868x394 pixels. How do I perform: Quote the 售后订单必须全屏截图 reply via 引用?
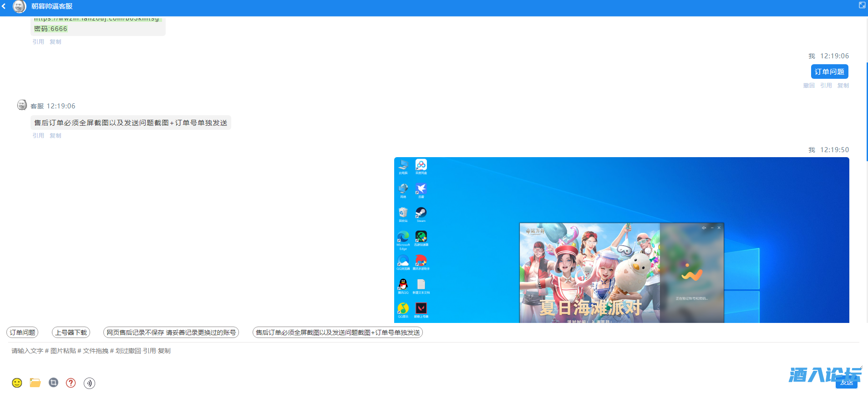coord(38,136)
